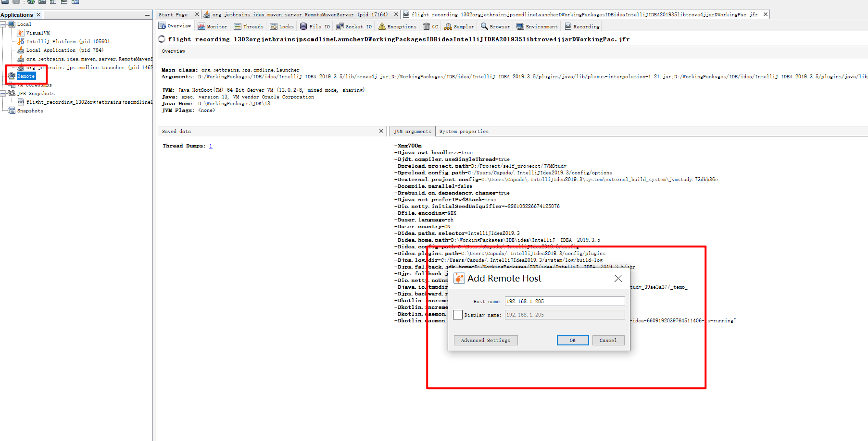Close the Applications panel
This screenshot has height=441, width=868.
click(38, 15)
